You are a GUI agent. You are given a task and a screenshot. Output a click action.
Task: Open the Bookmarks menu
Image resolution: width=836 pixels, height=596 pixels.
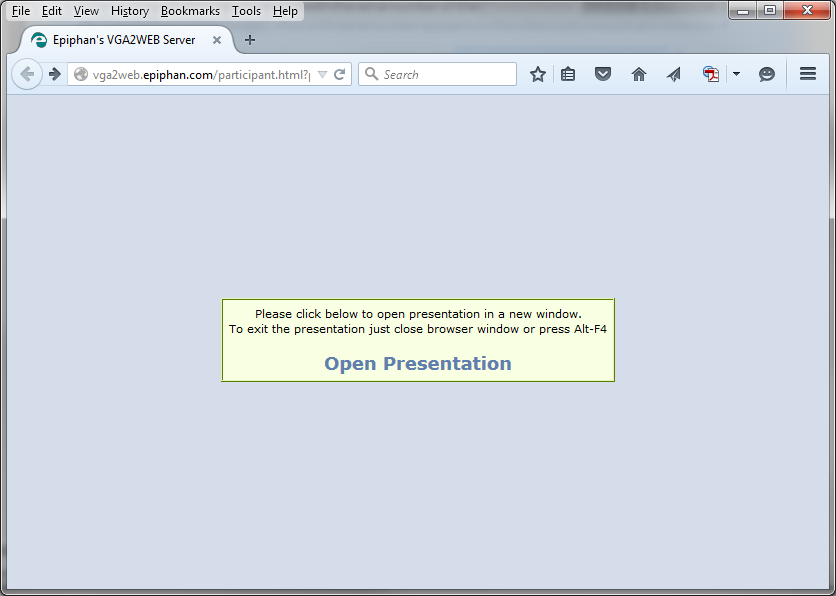pyautogui.click(x=190, y=11)
